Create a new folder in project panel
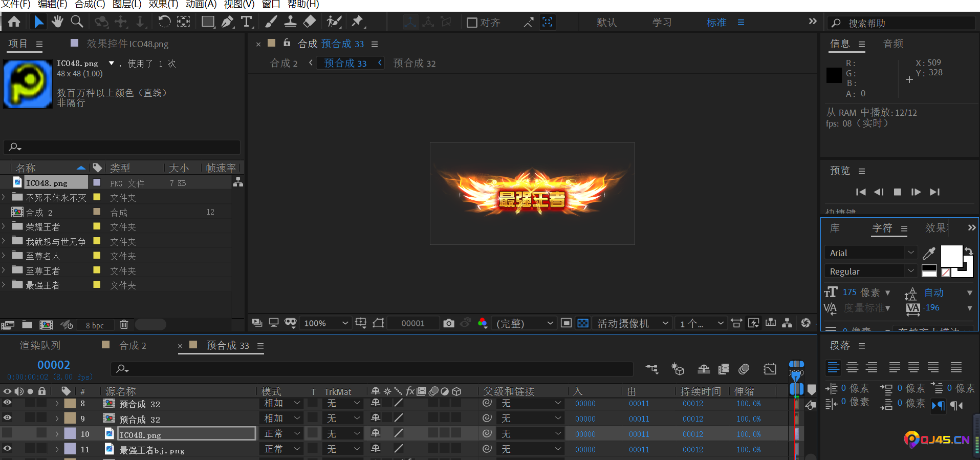Image resolution: width=980 pixels, height=460 pixels. (x=27, y=325)
